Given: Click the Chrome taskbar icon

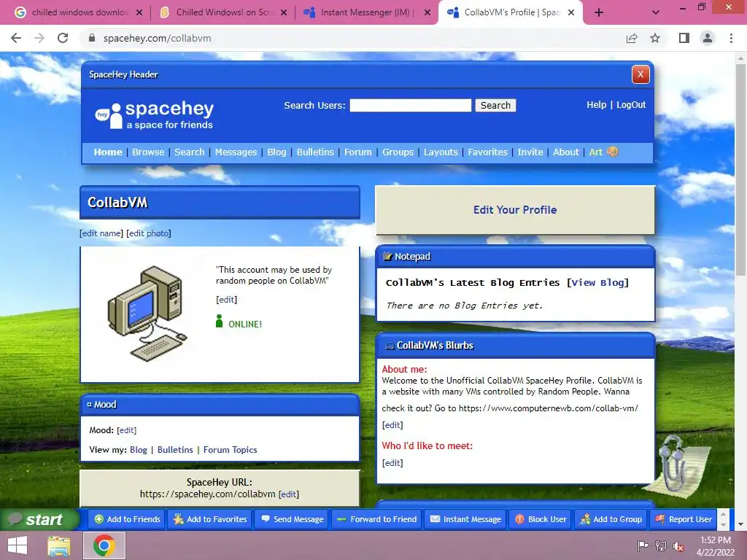Looking at the screenshot, I should point(104,545).
